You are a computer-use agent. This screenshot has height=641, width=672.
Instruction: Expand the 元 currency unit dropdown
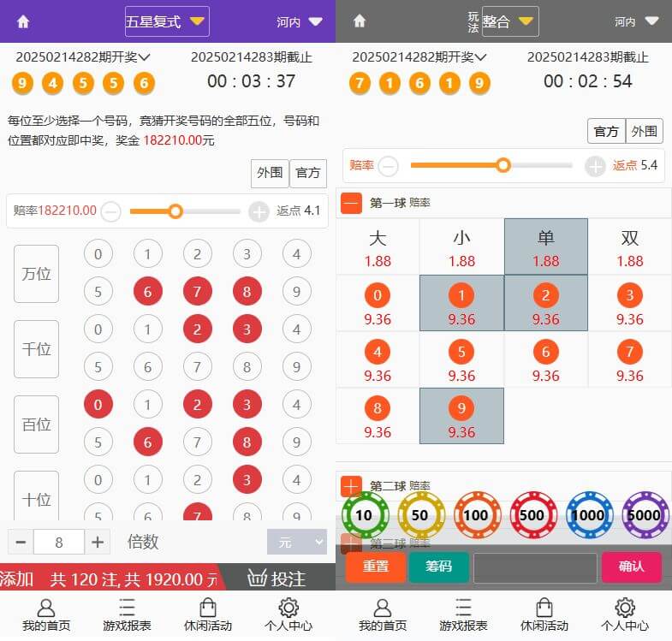(297, 542)
